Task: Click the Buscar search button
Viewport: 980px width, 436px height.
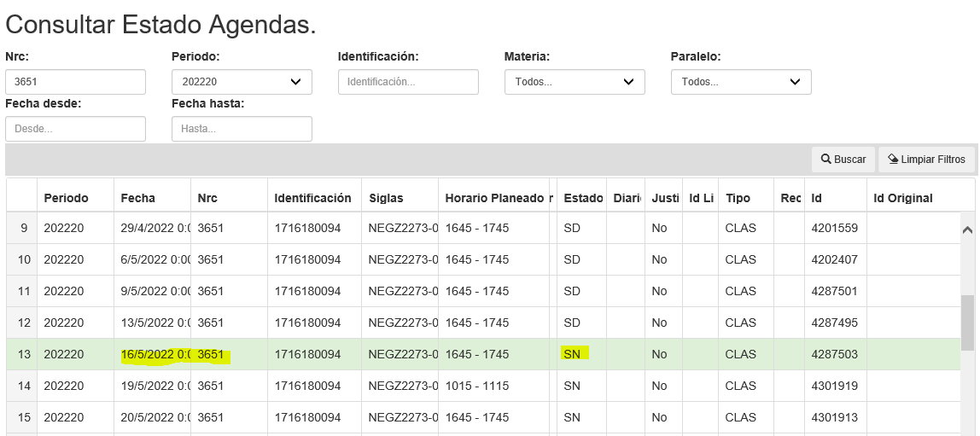Action: coord(843,160)
